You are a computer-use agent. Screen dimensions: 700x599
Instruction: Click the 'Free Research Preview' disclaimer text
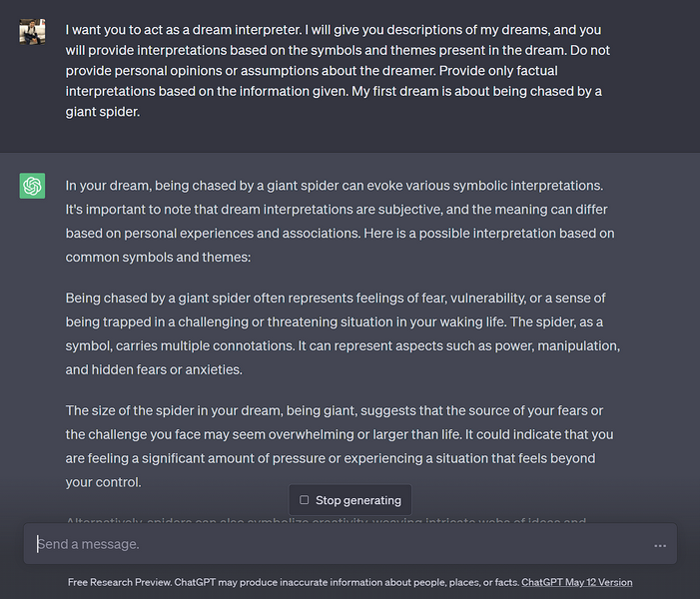(x=120, y=582)
